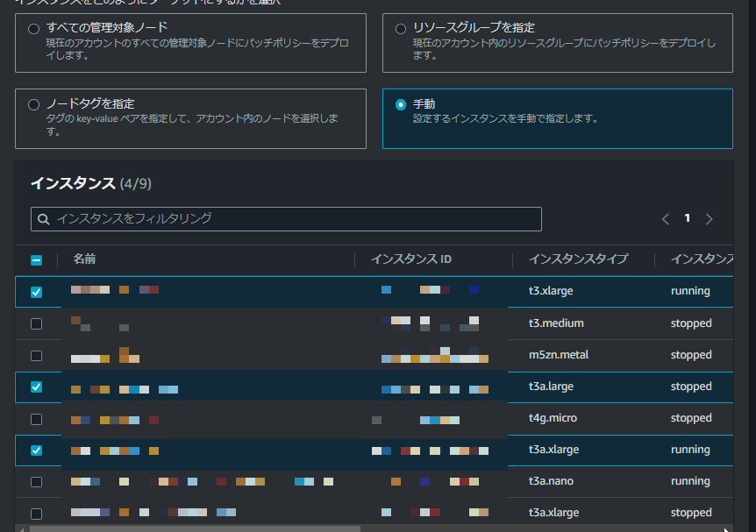Toggle the select-all checkbox in table header
This screenshot has width=756, height=532.
(x=37, y=259)
